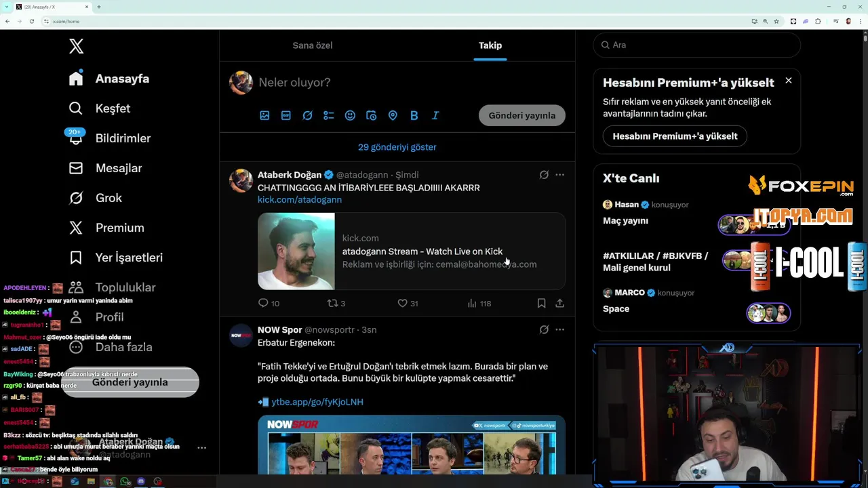Reload the page in Chrome
The image size is (868, 488).
(32, 21)
